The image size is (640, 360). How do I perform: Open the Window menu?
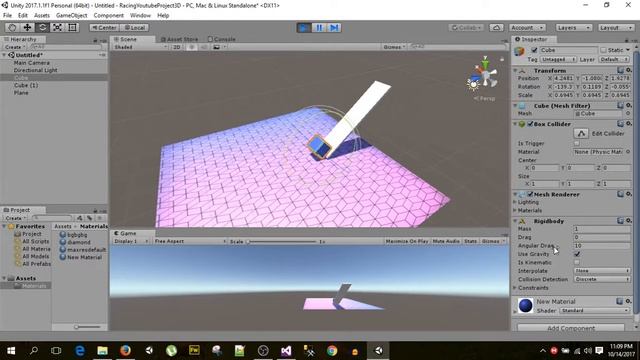pos(140,15)
